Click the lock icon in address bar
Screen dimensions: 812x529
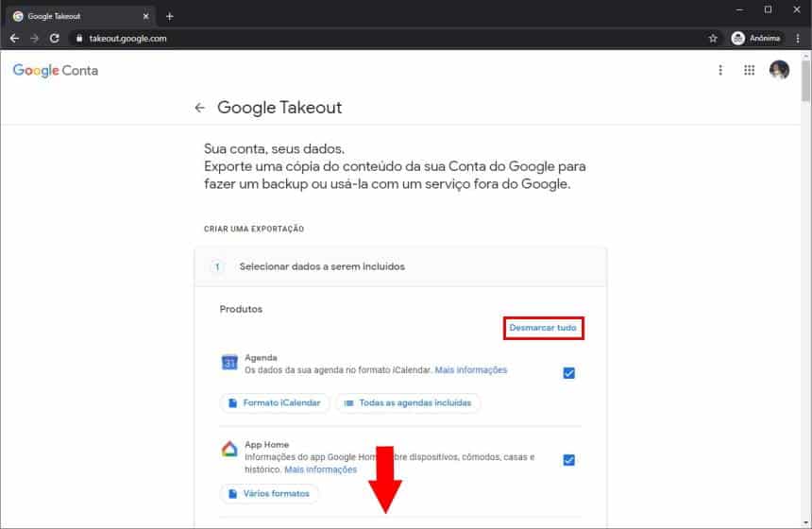click(79, 39)
